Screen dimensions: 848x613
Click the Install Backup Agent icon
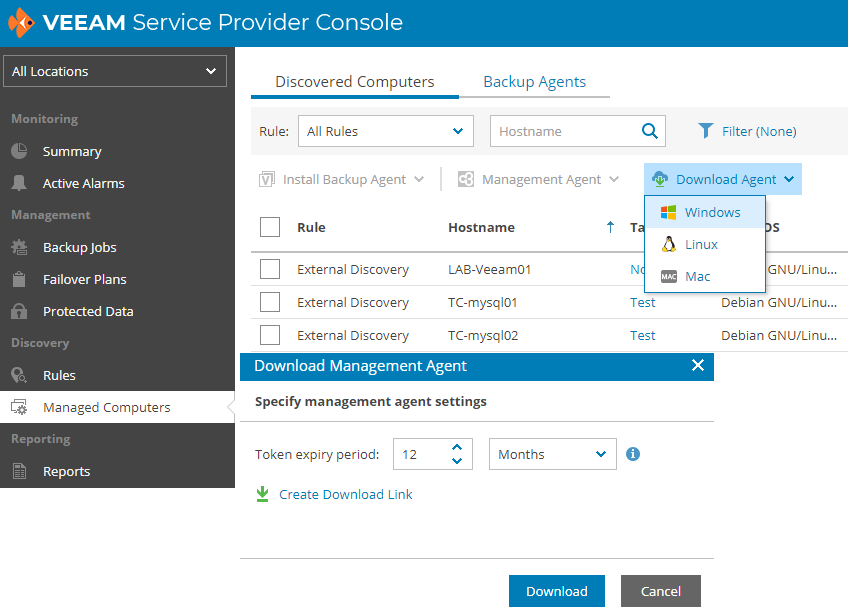click(267, 179)
